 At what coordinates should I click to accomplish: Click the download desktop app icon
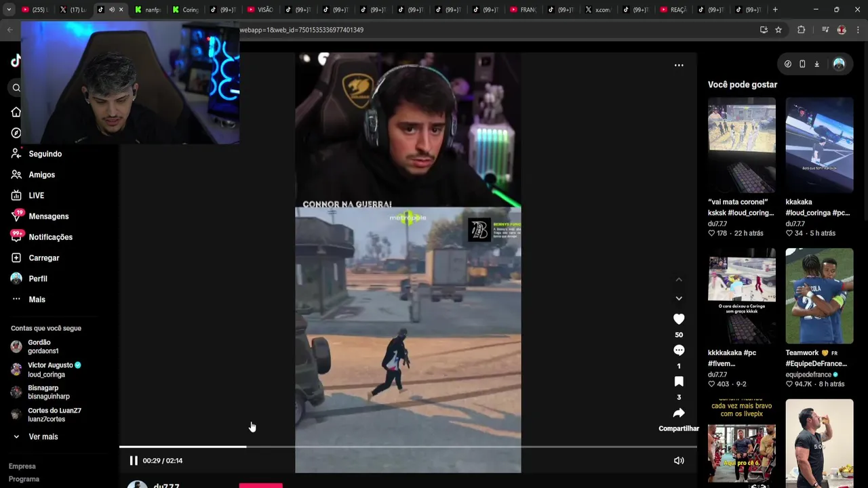817,64
